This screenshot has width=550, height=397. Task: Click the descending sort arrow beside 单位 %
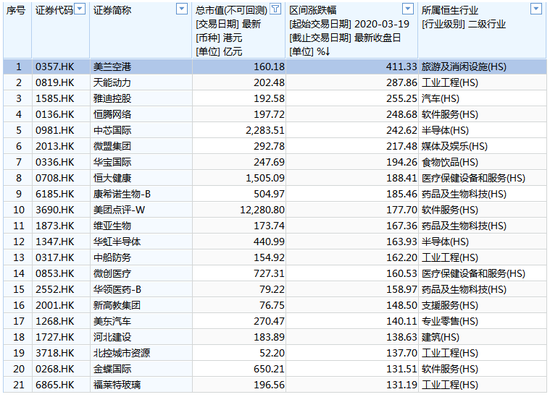click(x=327, y=52)
